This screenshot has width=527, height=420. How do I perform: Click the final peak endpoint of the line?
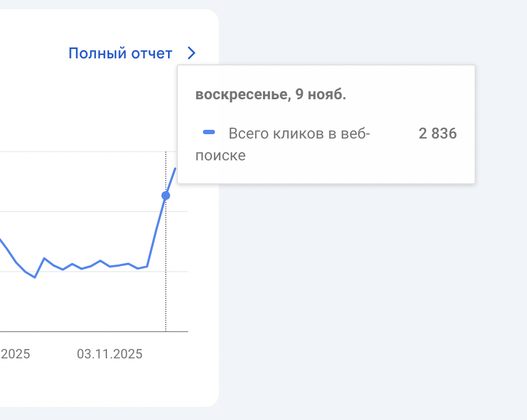tap(176, 169)
